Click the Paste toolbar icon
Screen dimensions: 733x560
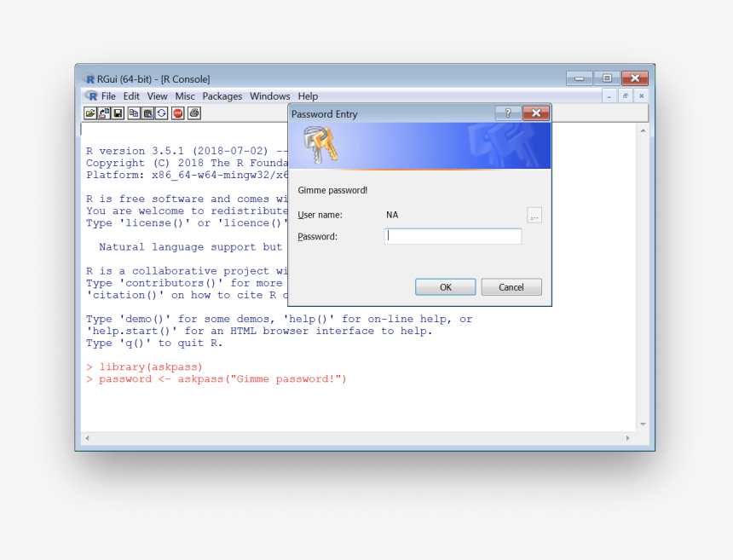pos(147,113)
